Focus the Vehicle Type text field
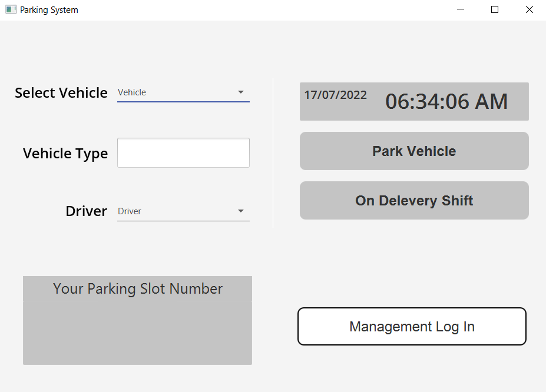The image size is (546, 392). [x=183, y=153]
